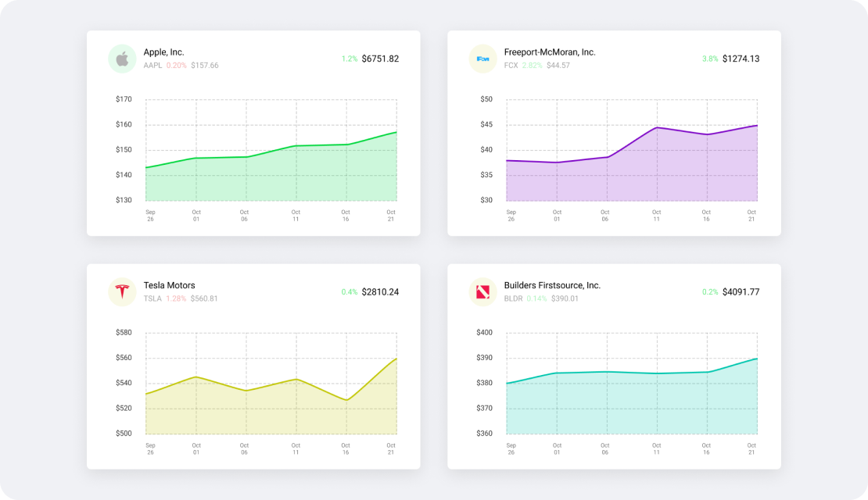Viewport: 868px width, 500px height.
Task: Click Sep 26 date on Freeport chart
Action: [511, 216]
